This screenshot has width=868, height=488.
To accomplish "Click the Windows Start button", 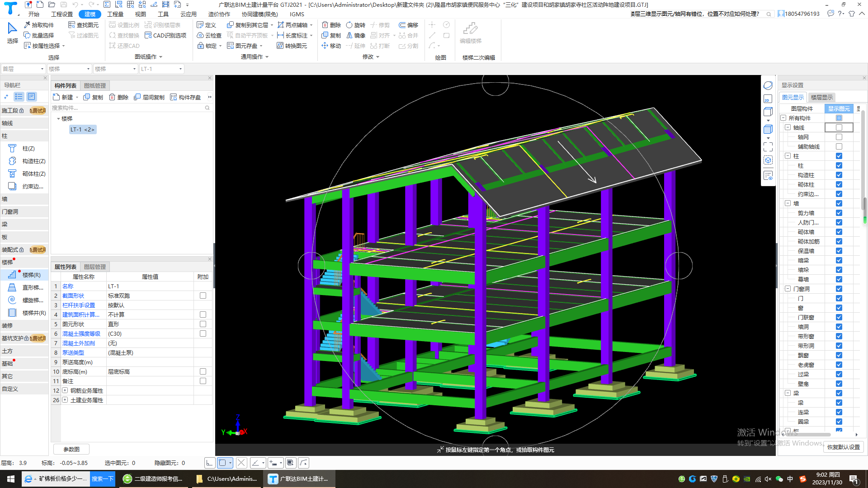I will tap(11, 479).
